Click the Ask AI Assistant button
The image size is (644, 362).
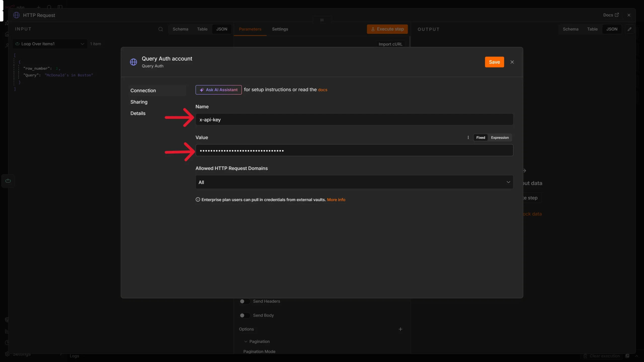(x=218, y=90)
